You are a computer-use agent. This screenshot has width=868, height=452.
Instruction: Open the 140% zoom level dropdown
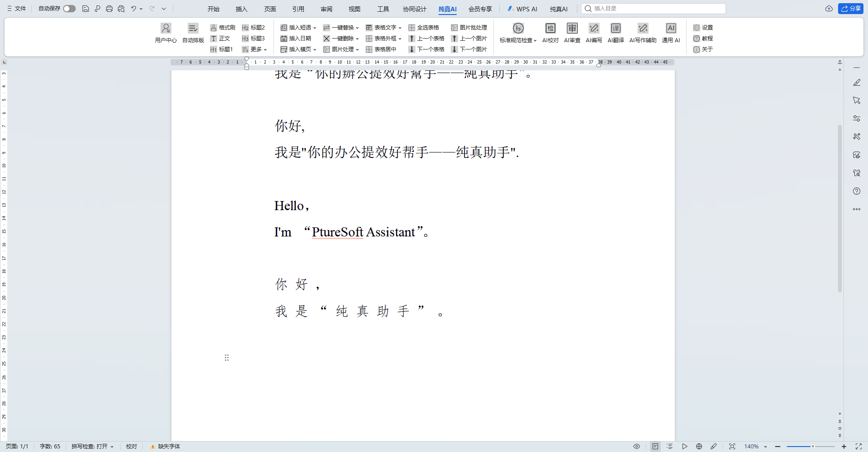click(756, 447)
